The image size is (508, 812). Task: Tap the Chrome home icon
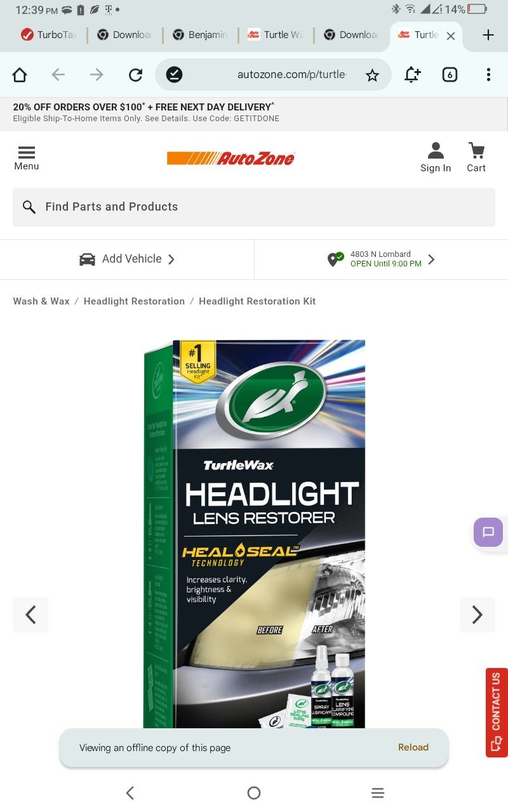[20, 75]
